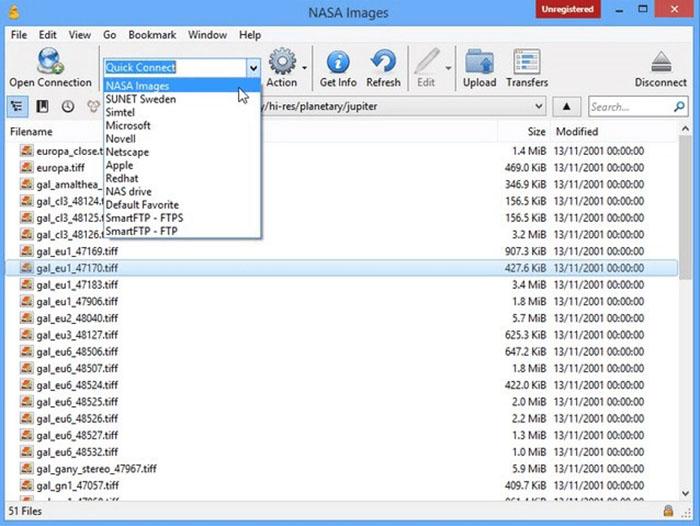Choose SUNET Sweden from Quick Connect list
700x526 pixels.
[182, 99]
